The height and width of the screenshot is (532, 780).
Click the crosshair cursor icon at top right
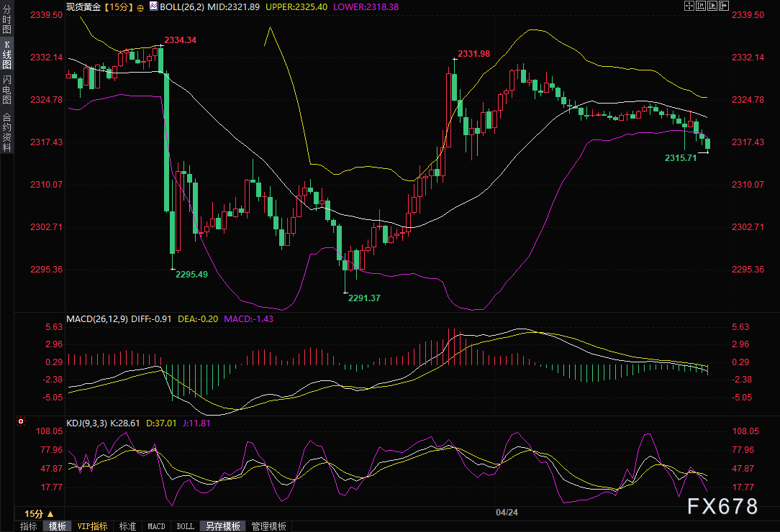coord(689,6)
